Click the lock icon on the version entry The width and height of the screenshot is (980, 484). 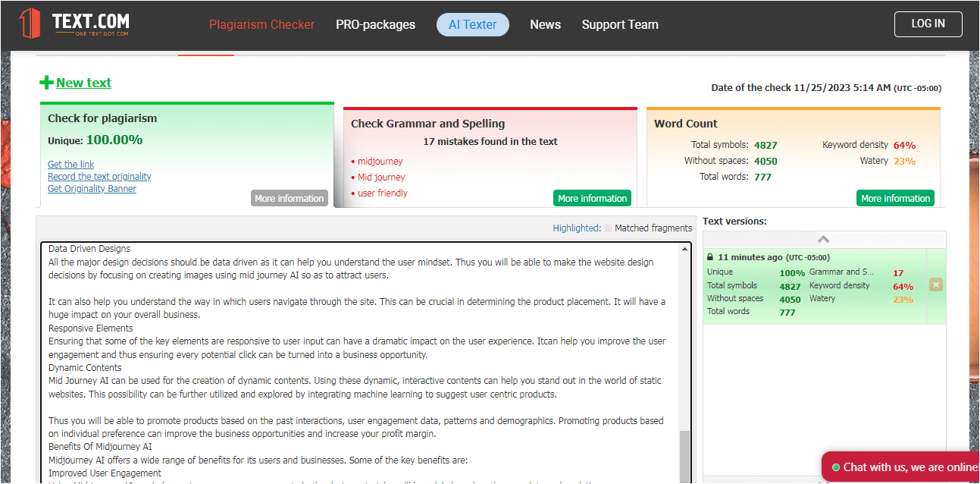tap(710, 257)
